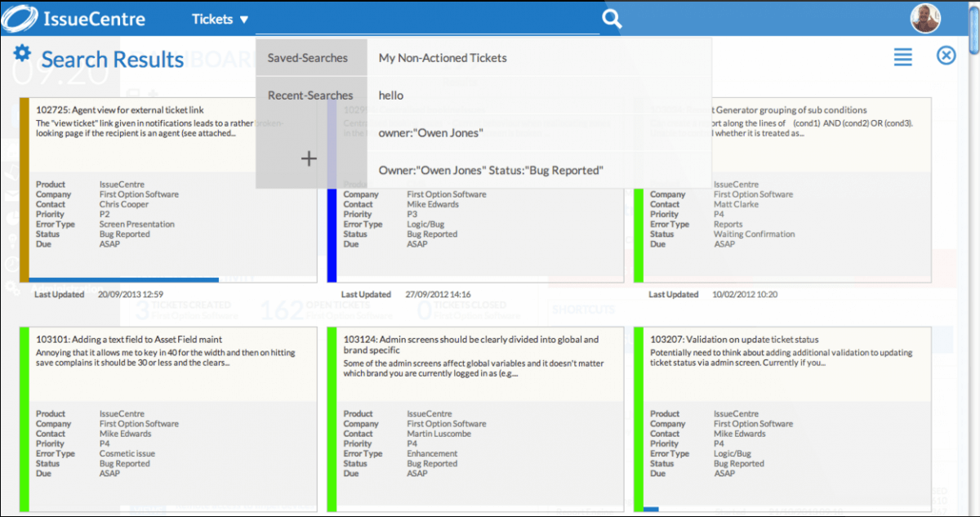Click contact Martin Luscombe
The image size is (980, 517).
439,434
